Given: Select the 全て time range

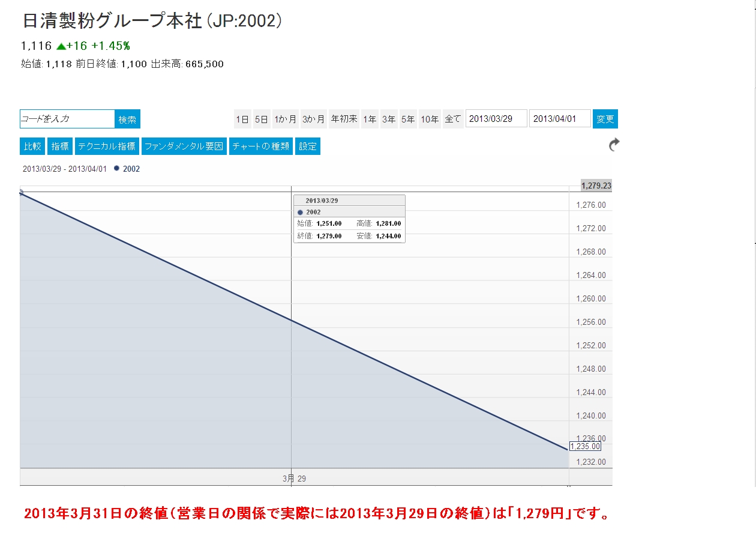Looking at the screenshot, I should (453, 119).
